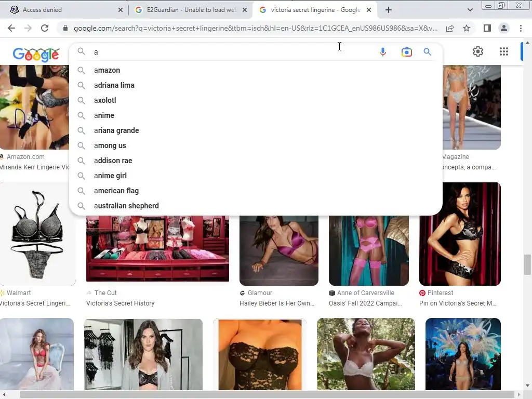Switch to the Access denied tab

(x=64, y=10)
